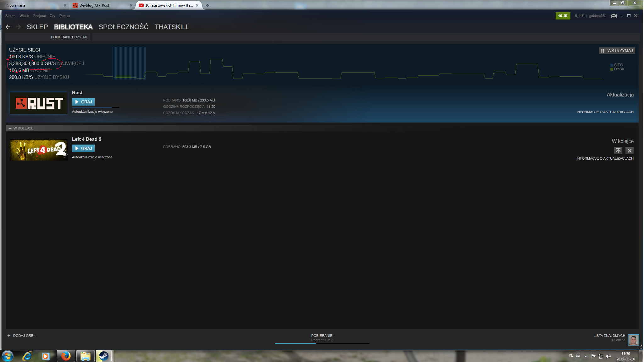Move Left 4 Dead 2 to top of queue

click(618, 151)
